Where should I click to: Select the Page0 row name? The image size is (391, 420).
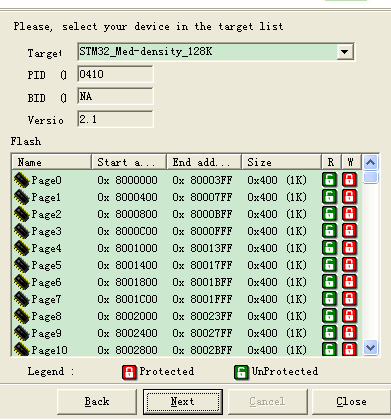[46, 180]
